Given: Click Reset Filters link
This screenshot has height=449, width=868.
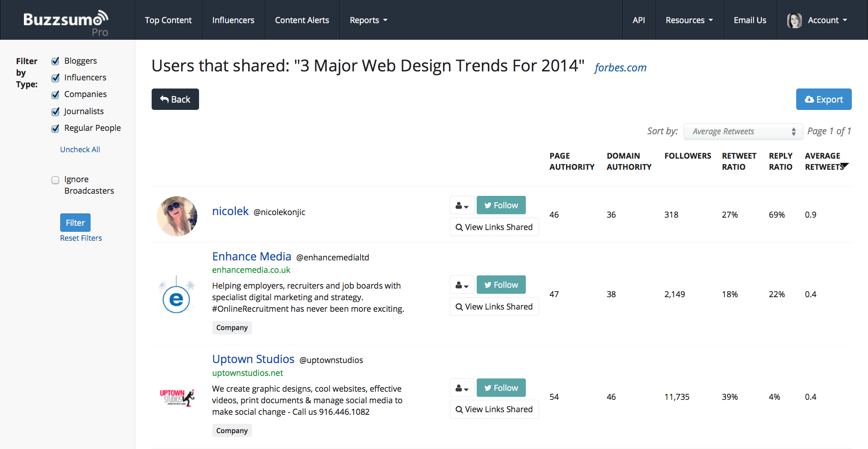Looking at the screenshot, I should (81, 238).
